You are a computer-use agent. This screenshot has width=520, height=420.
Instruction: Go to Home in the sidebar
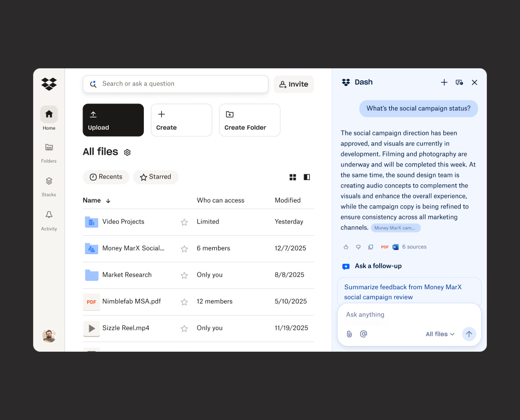point(49,118)
